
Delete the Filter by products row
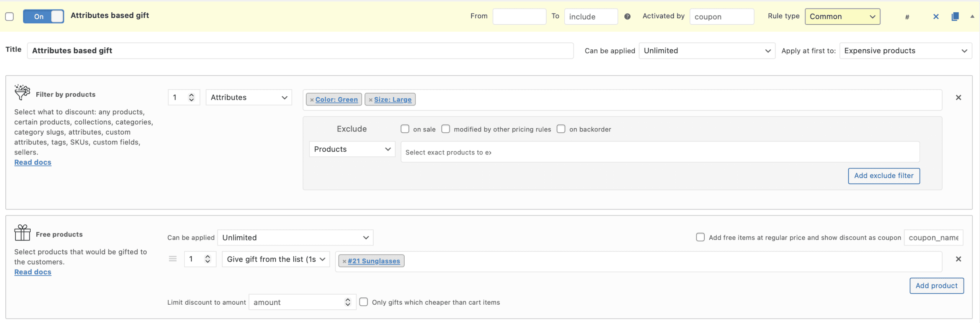pyautogui.click(x=958, y=97)
